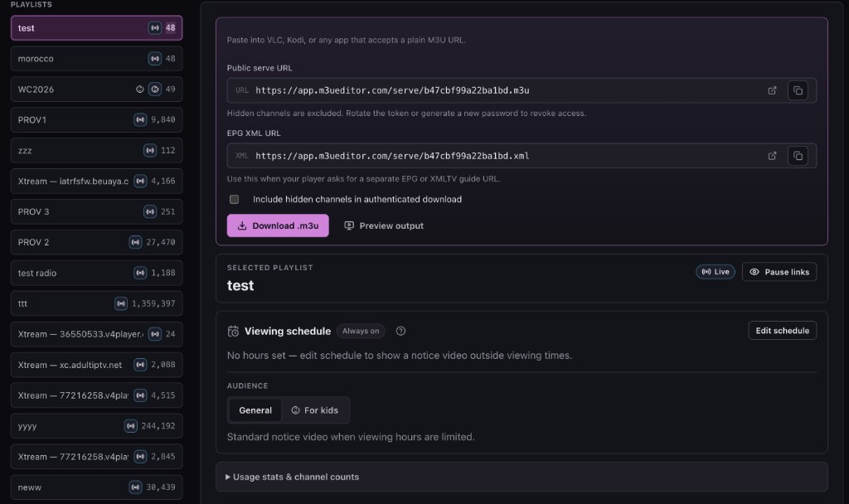
Task: Click the "244,192" channel count
Action: [x=158, y=426]
